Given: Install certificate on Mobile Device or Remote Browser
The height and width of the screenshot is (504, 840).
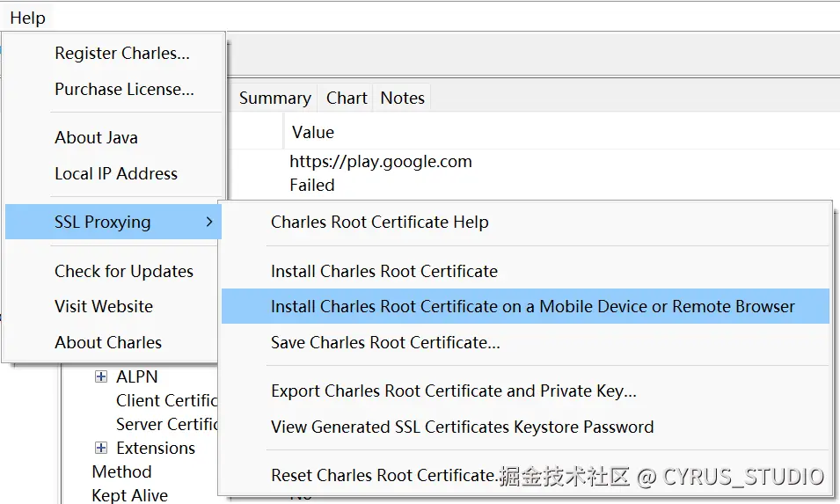Looking at the screenshot, I should (x=525, y=306).
